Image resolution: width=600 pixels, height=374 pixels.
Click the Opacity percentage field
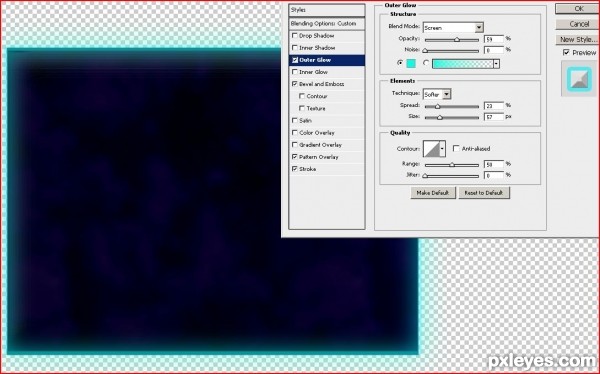pos(494,39)
